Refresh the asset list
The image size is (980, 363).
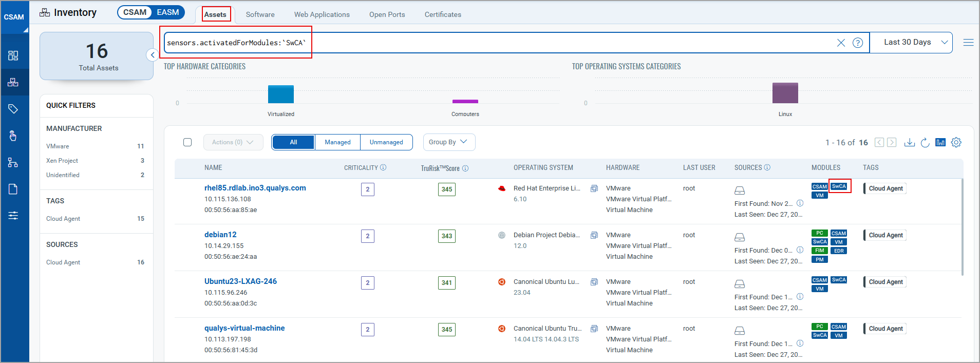(925, 142)
